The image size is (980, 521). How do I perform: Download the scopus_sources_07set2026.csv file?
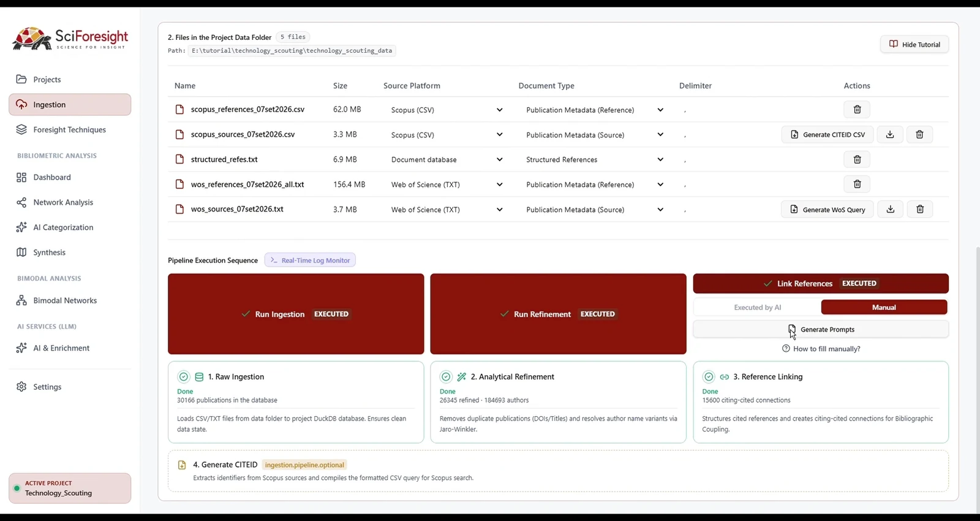(x=890, y=134)
